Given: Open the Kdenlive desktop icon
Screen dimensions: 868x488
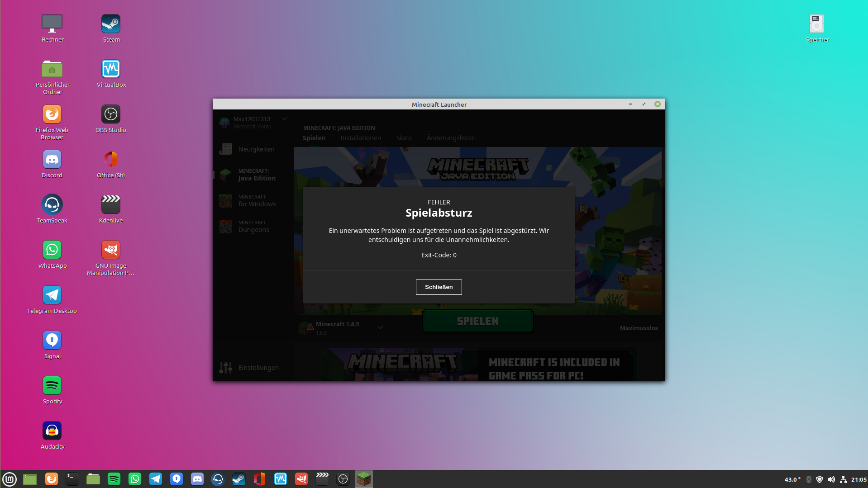Looking at the screenshot, I should (x=111, y=209).
